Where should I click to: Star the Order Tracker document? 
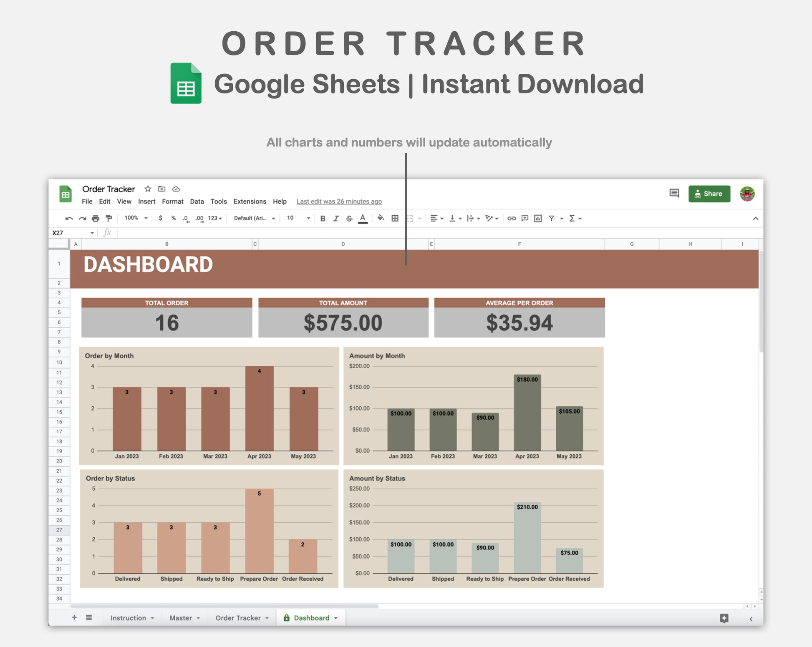[x=148, y=189]
